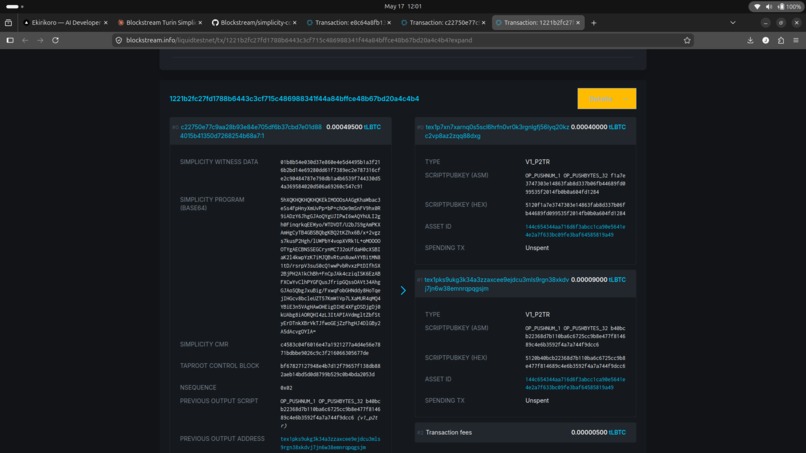Open the browser hamburger menu

[x=796, y=40]
